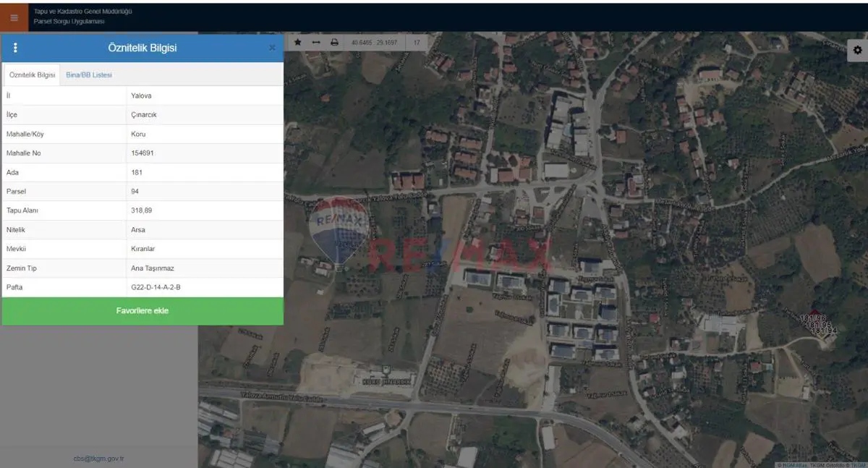Select Tapu Alanı value 318,89
This screenshot has width=868, height=468.
point(142,210)
